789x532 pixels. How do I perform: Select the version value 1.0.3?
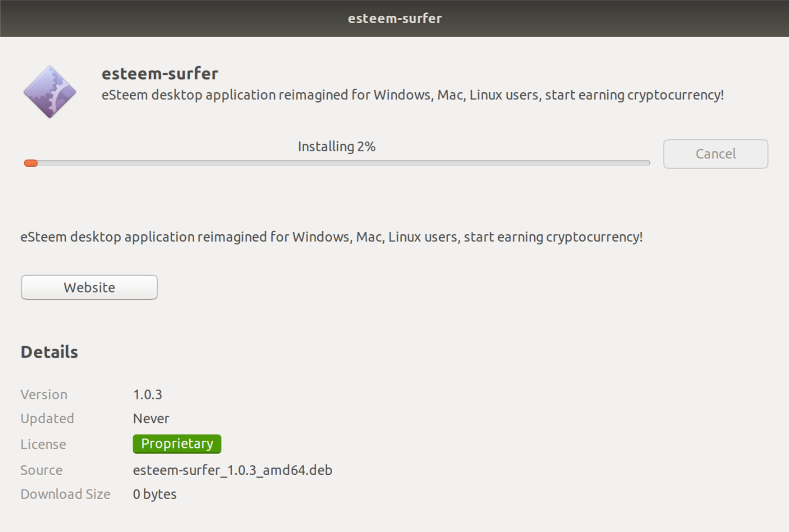pos(148,395)
